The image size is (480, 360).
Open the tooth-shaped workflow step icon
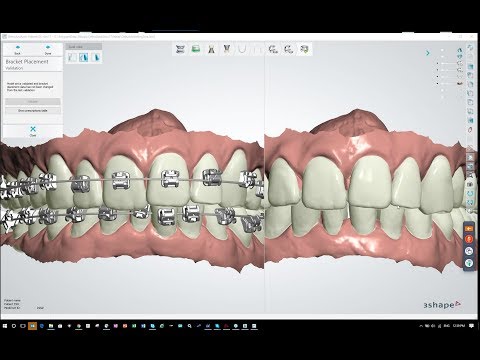pos(227,49)
